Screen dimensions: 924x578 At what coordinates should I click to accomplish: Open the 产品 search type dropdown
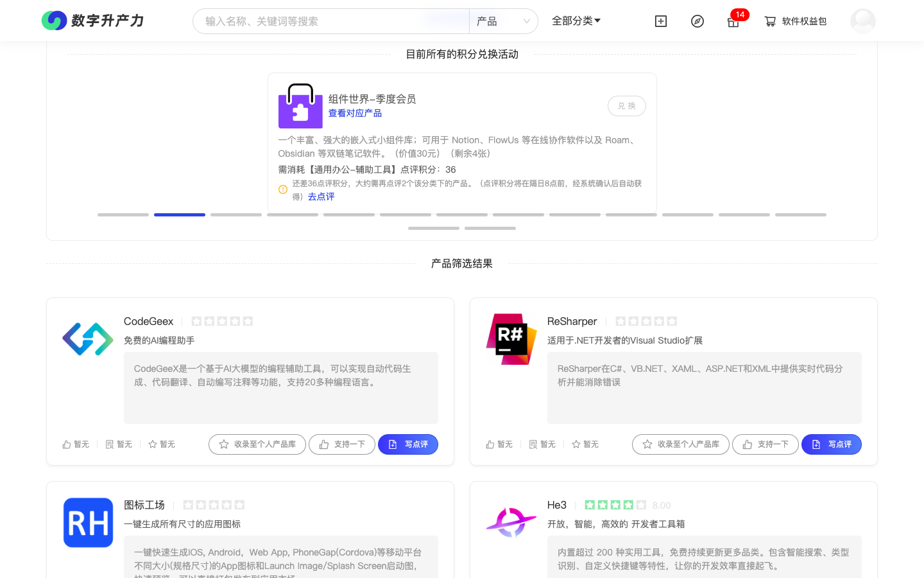pos(504,21)
